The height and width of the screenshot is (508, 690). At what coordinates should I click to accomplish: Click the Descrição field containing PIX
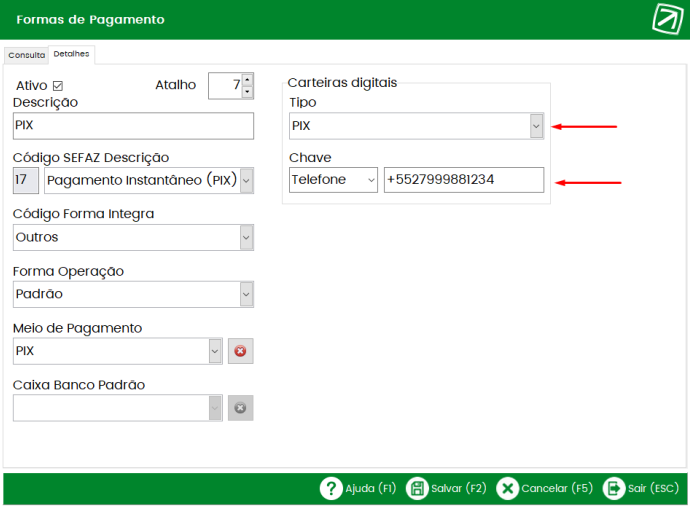coord(133,126)
